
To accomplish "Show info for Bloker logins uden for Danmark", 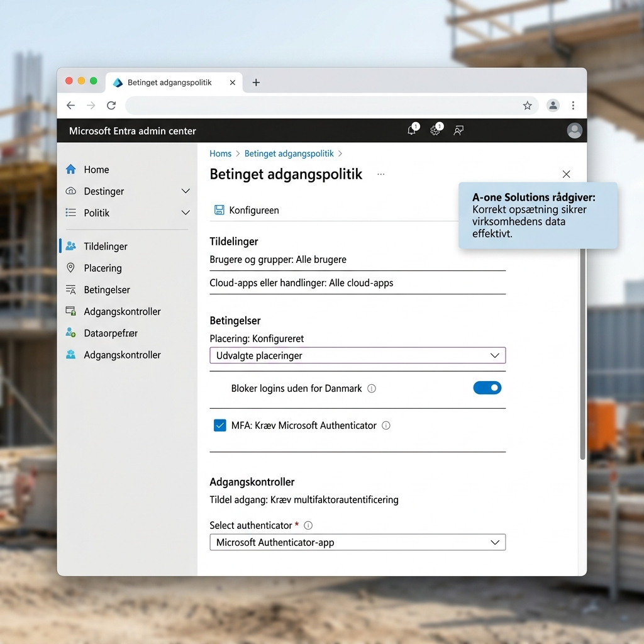I will tap(371, 389).
